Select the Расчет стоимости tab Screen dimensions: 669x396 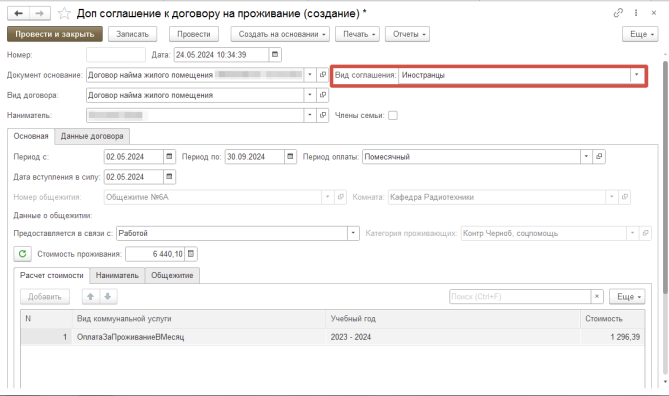(52, 276)
